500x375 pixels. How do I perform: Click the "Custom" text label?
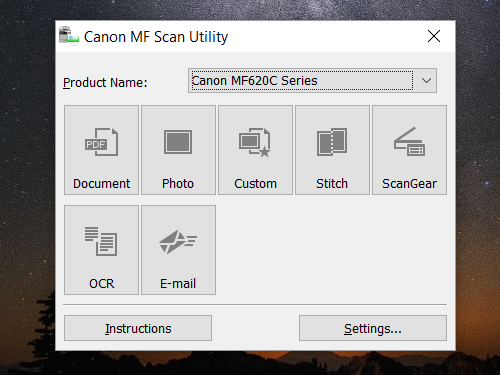255,184
